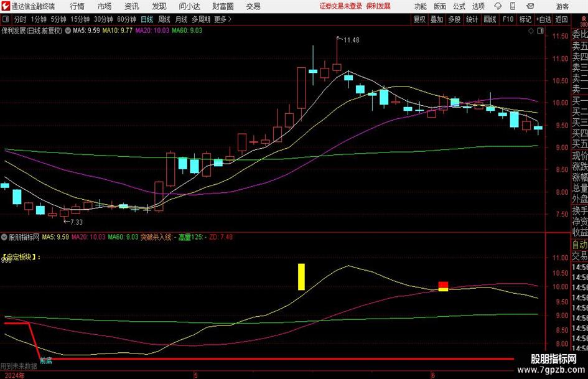588x379 pixels.
Task: Open the customer service headset icon
Action: [x=498, y=6]
